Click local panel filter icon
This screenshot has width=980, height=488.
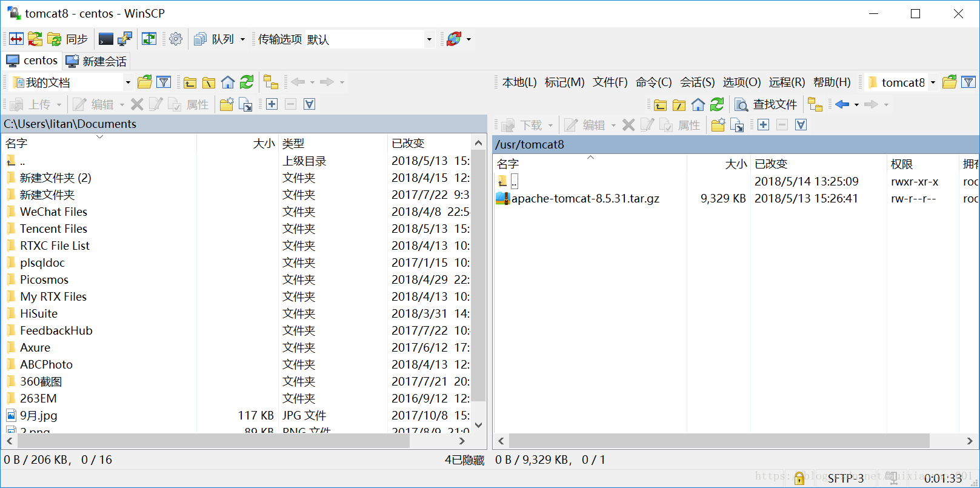(164, 82)
